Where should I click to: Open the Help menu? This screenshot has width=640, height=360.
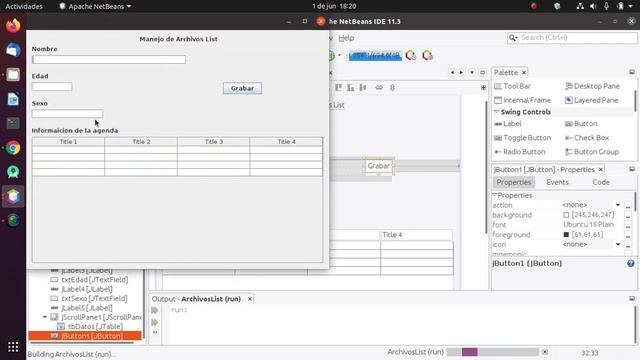346,38
